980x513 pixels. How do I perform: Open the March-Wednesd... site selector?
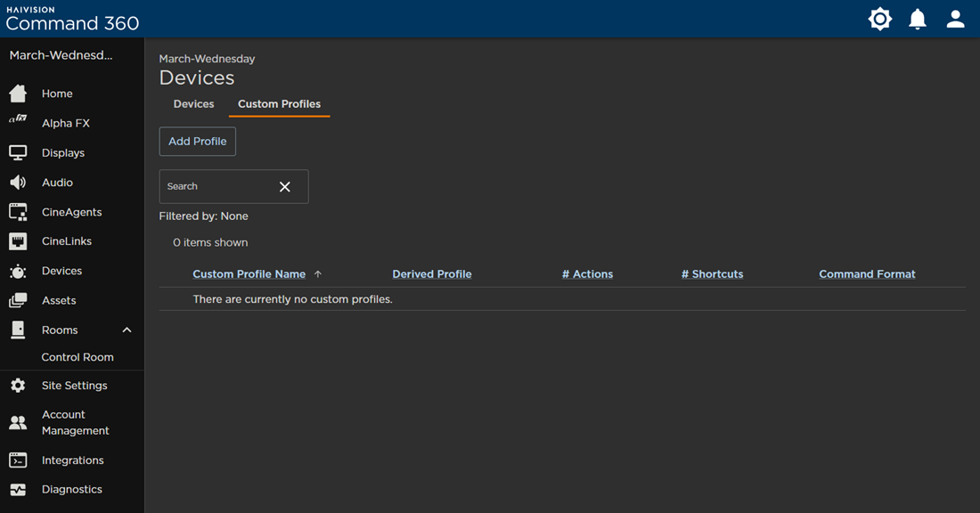(x=61, y=55)
